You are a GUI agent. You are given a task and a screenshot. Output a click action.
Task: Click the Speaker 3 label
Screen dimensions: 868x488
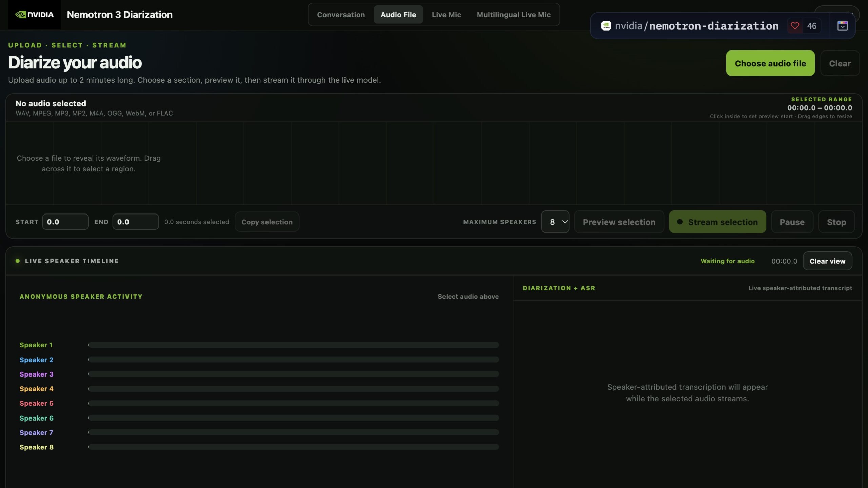tap(36, 374)
